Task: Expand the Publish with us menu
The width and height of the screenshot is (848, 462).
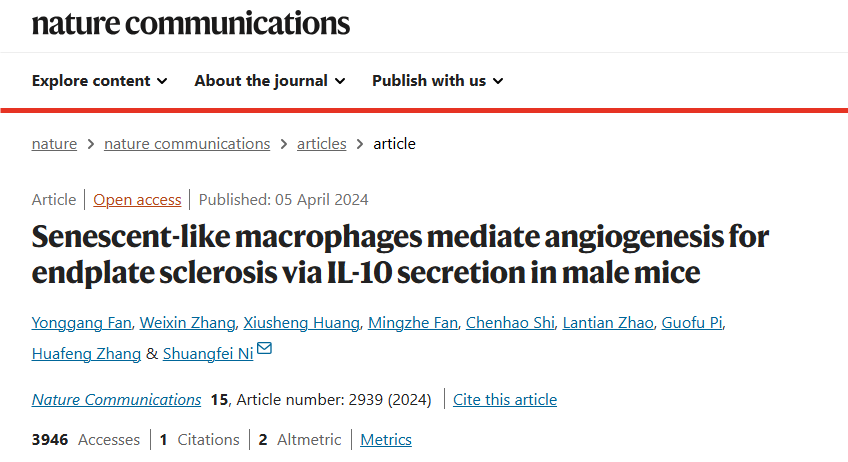Action: (x=437, y=80)
